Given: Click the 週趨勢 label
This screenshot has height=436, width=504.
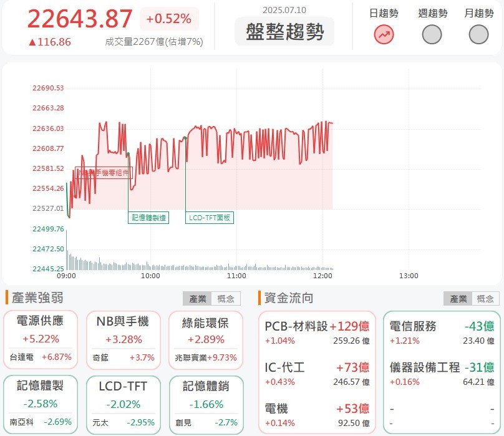Looking at the screenshot, I should click(433, 13).
